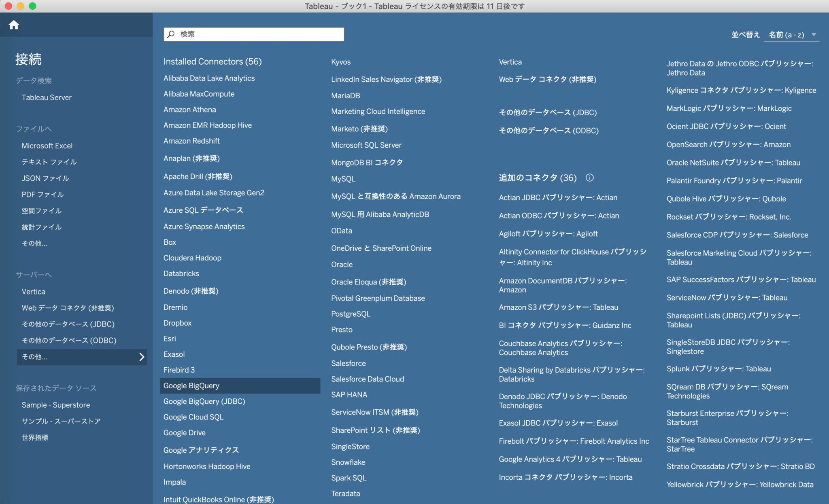829x504 pixels.
Task: Select the MySQL connector
Action: click(x=343, y=178)
